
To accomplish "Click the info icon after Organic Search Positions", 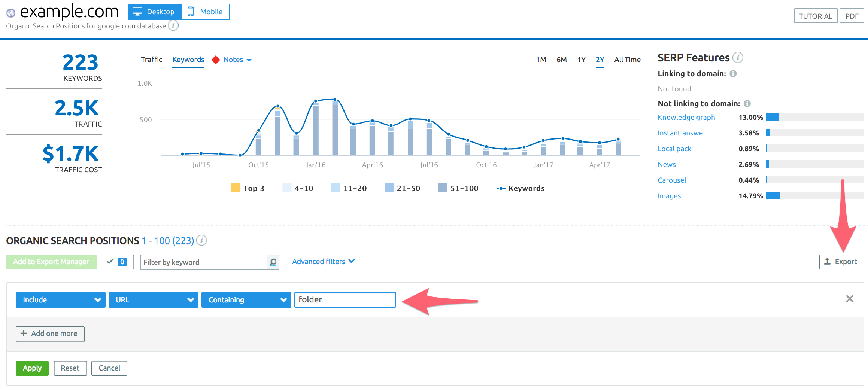I will [202, 240].
